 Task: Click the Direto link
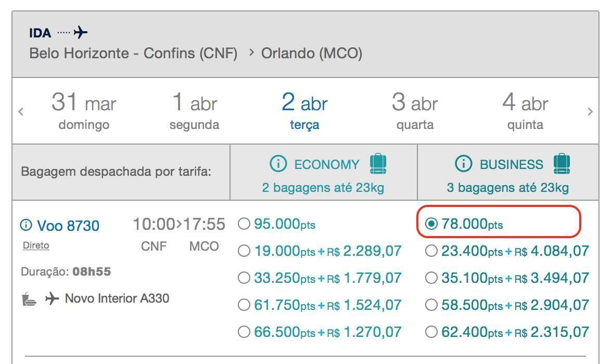(x=36, y=245)
